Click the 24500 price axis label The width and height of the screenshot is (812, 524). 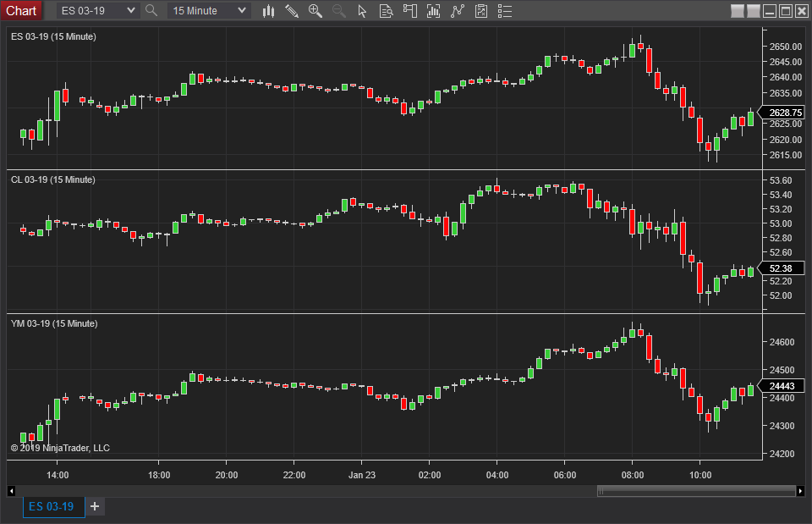pyautogui.click(x=782, y=370)
